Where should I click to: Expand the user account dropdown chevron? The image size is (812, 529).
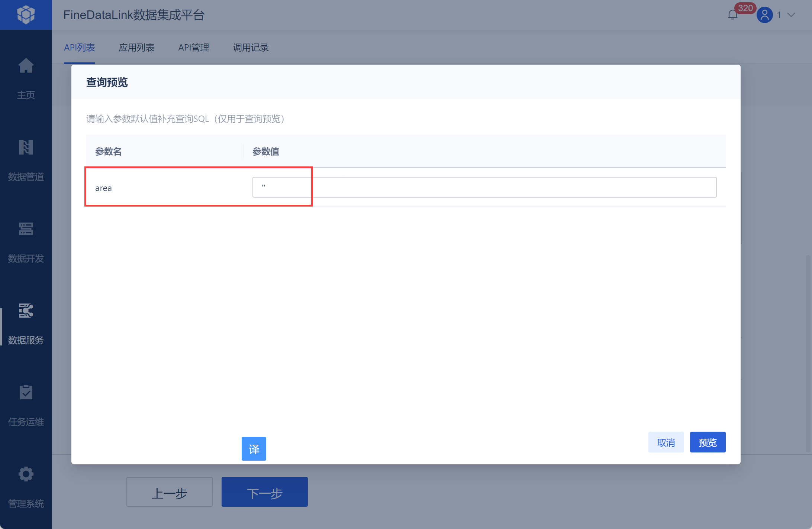791,15
